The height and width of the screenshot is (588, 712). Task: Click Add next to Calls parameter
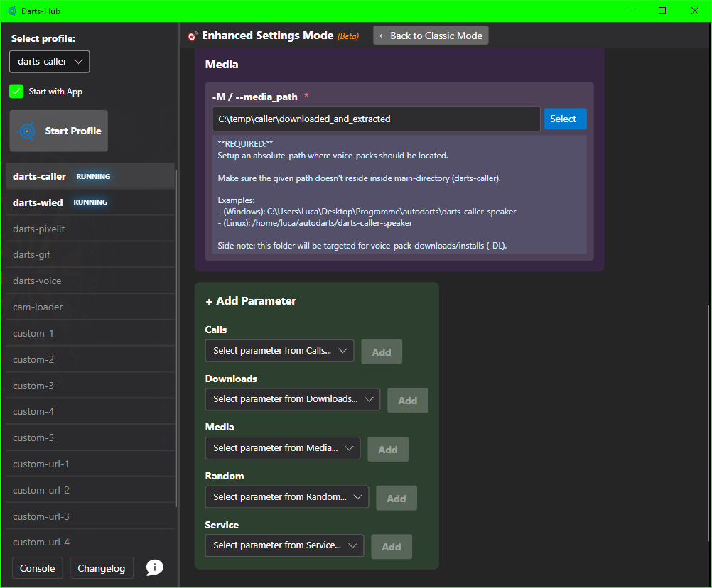coord(382,352)
